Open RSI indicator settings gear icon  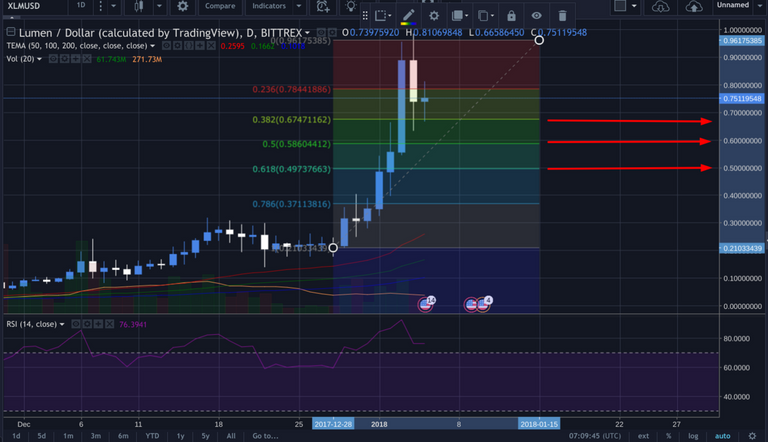(x=87, y=324)
